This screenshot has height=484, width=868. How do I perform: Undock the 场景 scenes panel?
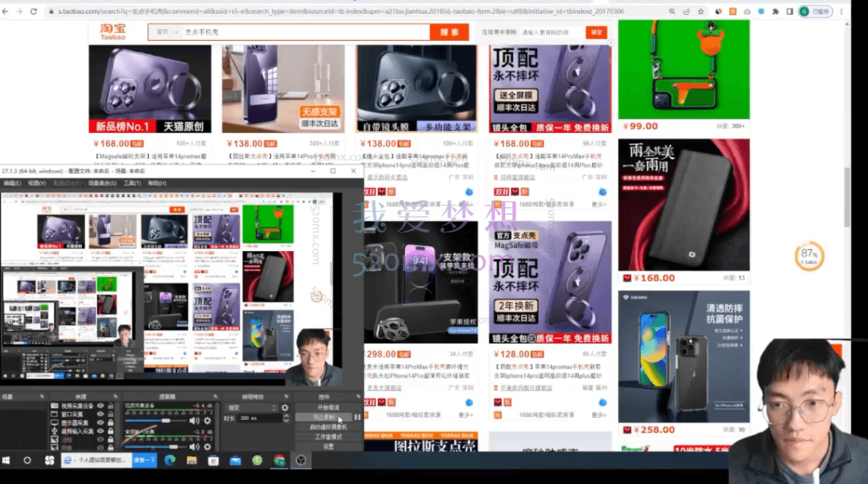[42, 396]
